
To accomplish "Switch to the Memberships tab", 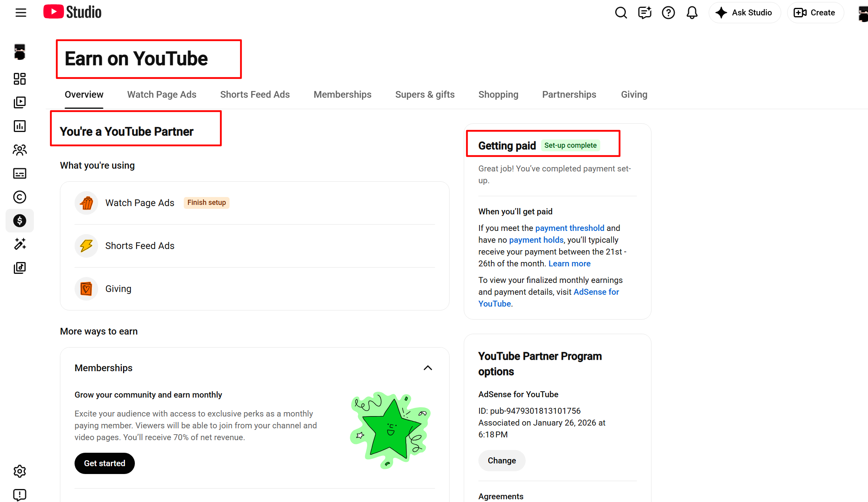I will pyautogui.click(x=342, y=95).
